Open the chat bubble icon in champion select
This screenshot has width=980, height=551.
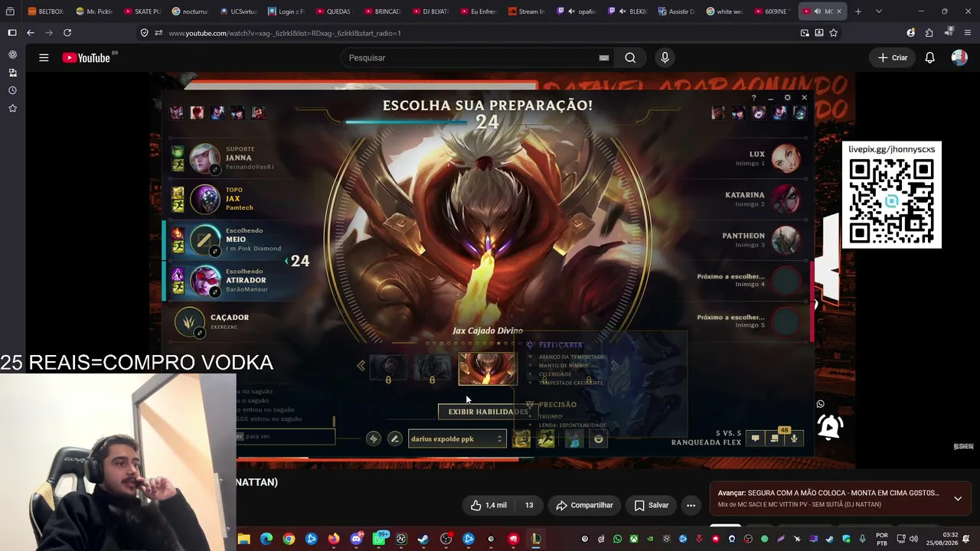(755, 439)
